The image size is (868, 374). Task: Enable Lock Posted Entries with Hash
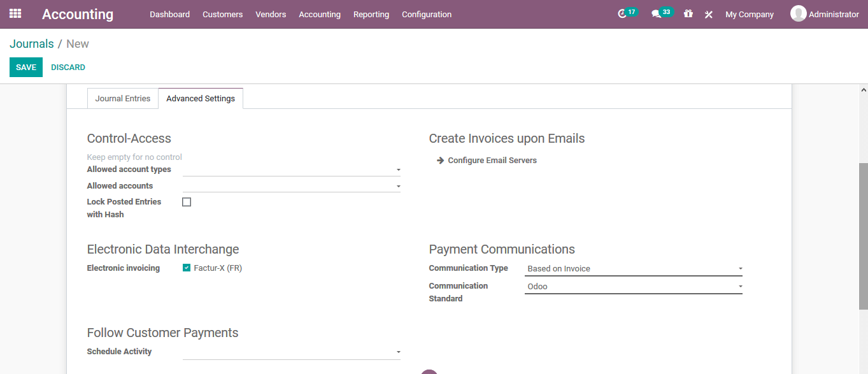pyautogui.click(x=186, y=201)
